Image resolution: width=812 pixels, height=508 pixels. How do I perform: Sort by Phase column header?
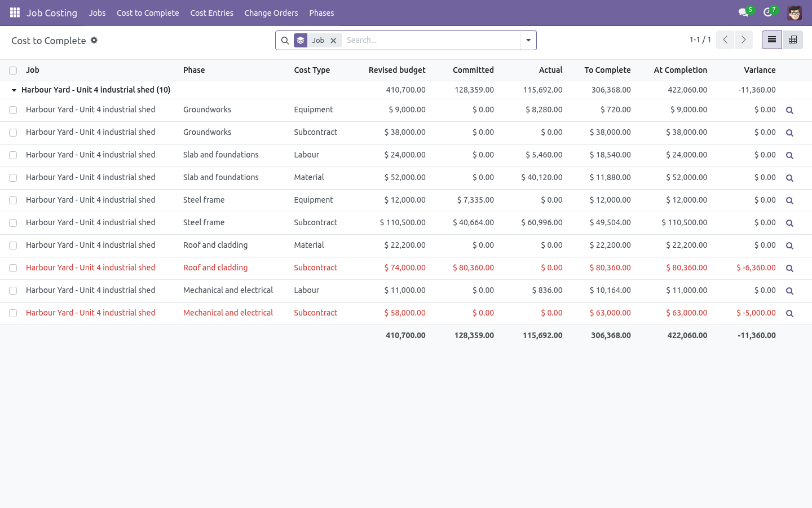tap(194, 70)
